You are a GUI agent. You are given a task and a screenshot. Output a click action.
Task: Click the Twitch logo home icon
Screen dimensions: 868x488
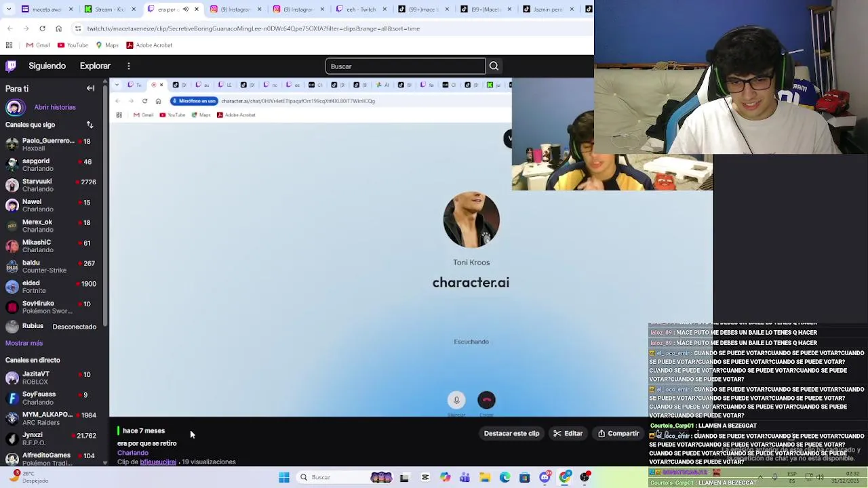(x=11, y=66)
